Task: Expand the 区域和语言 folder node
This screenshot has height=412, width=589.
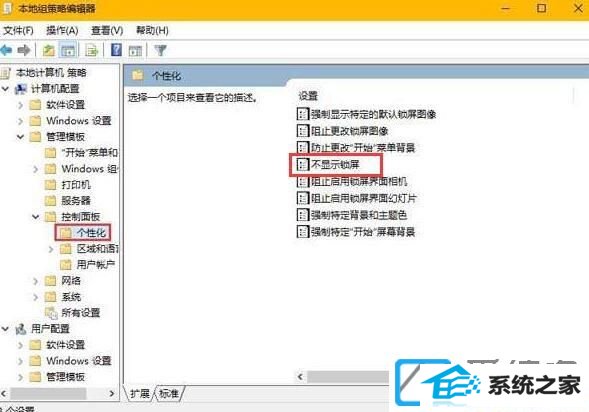Action: [x=51, y=249]
